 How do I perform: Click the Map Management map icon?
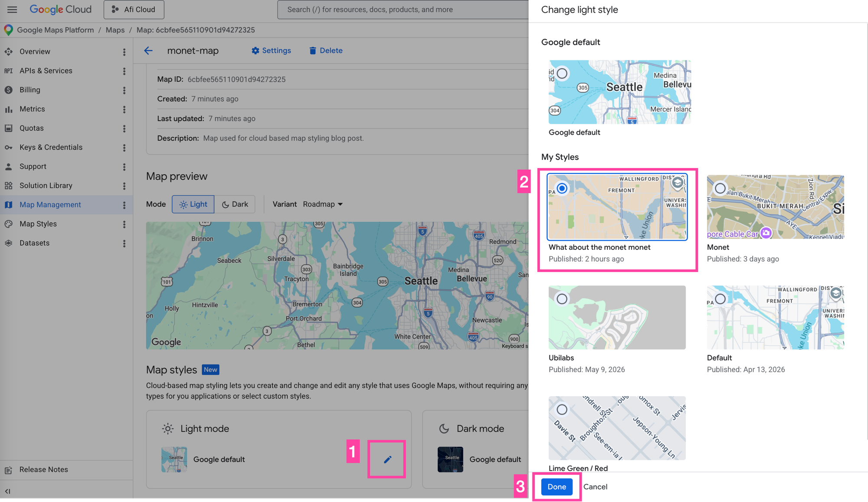coord(9,205)
